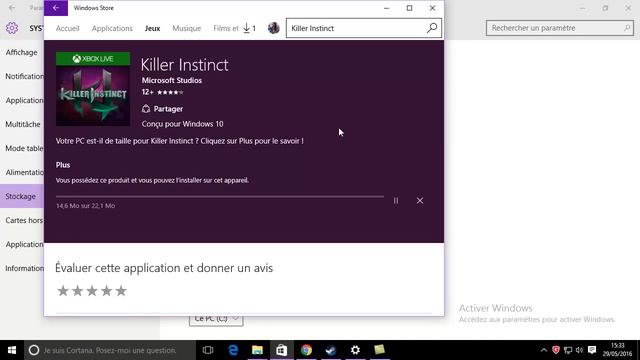The image size is (640, 360).
Task: Click the network icon in tray
Action: pyautogui.click(x=568, y=350)
